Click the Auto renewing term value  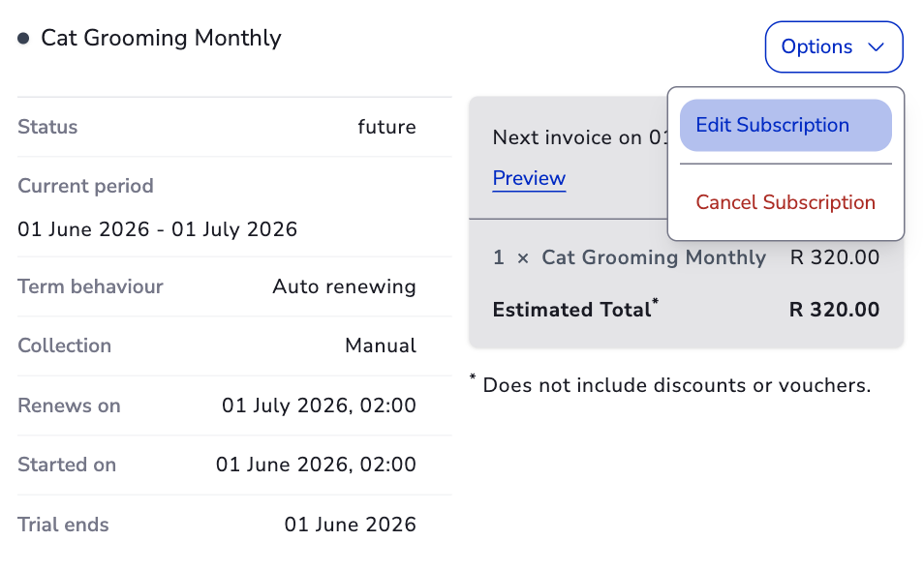coord(344,287)
